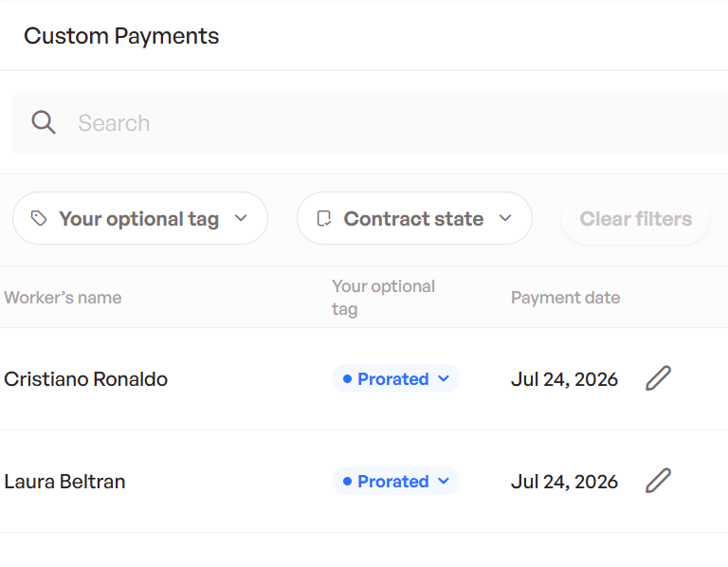Open the Prorated tag dropdown for Laura Beltran
The width and height of the screenshot is (728, 567).
point(396,481)
